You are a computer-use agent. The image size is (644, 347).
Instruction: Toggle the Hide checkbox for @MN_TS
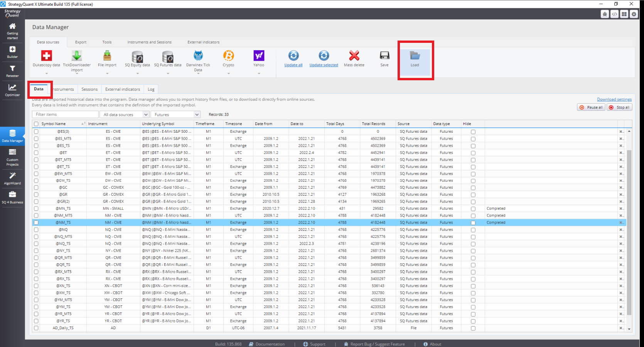[x=473, y=209]
